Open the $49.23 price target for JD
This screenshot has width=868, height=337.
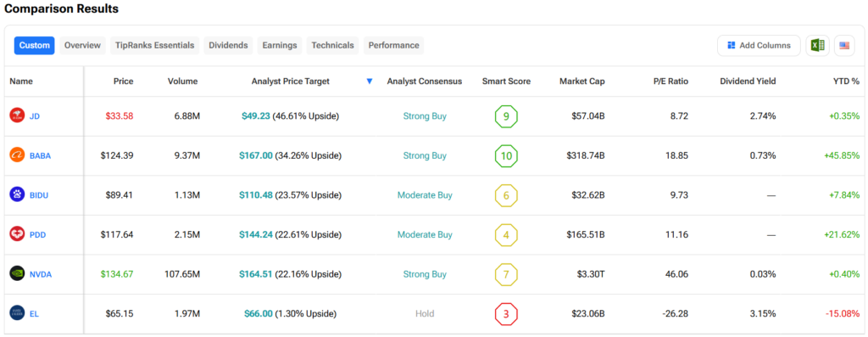pos(256,116)
